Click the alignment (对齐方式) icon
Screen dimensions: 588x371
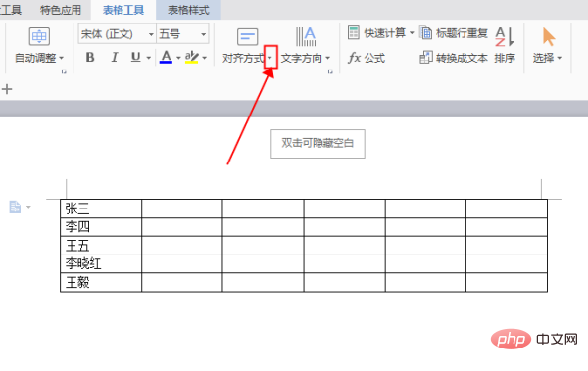(248, 37)
